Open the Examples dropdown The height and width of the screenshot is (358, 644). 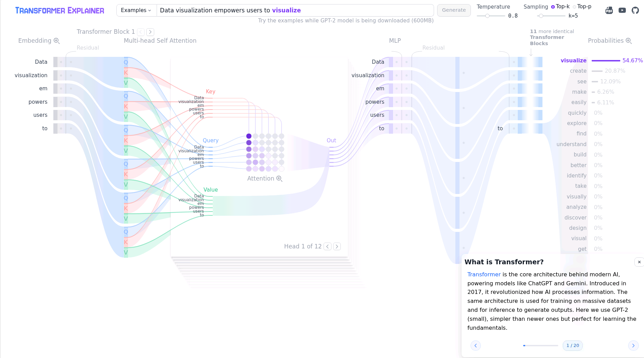point(136,10)
